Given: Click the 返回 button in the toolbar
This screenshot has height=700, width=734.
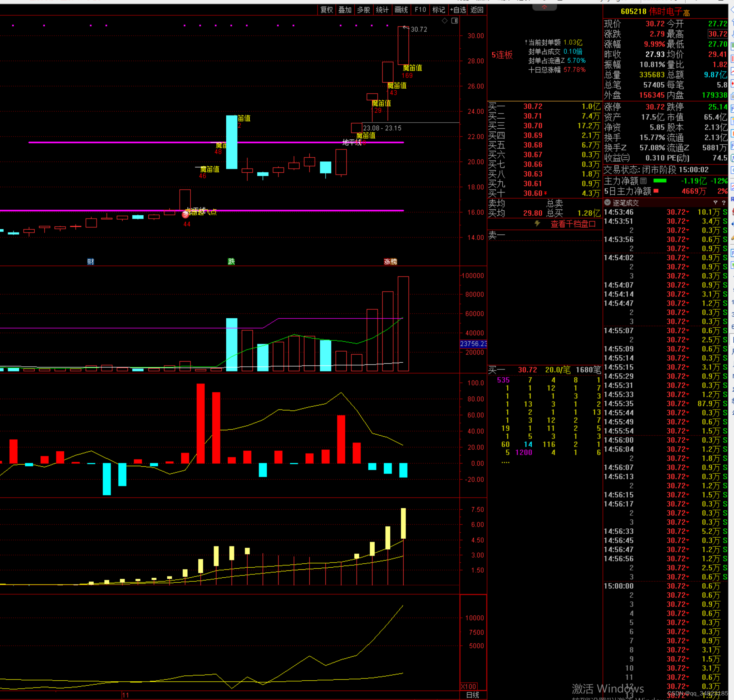Looking at the screenshot, I should coord(477,10).
